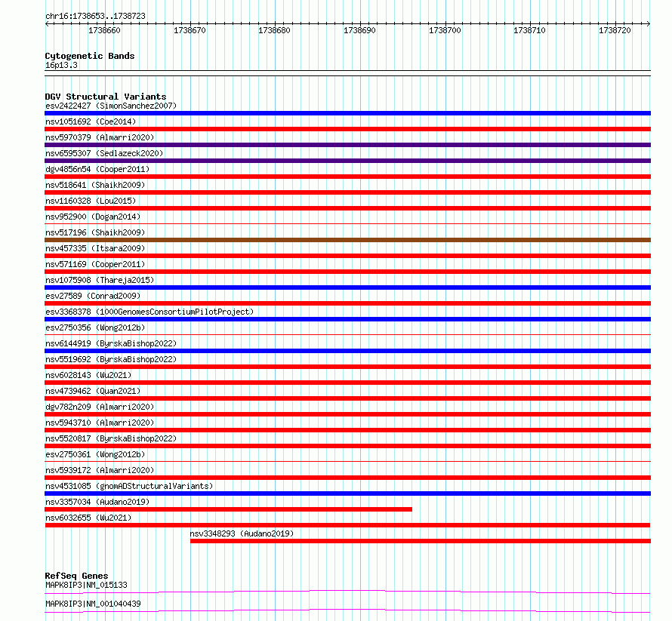The width and height of the screenshot is (672, 621).
Task: Open variant nsv5970379 (Almarri2020)
Action: [100, 137]
